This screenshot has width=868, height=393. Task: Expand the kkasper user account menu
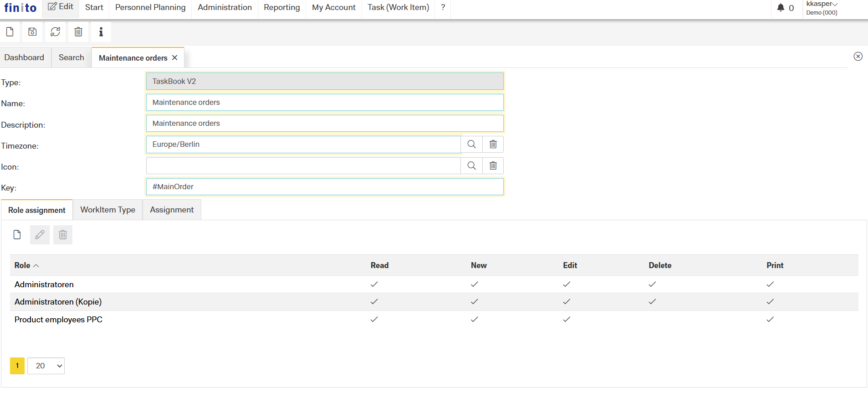[x=822, y=5]
